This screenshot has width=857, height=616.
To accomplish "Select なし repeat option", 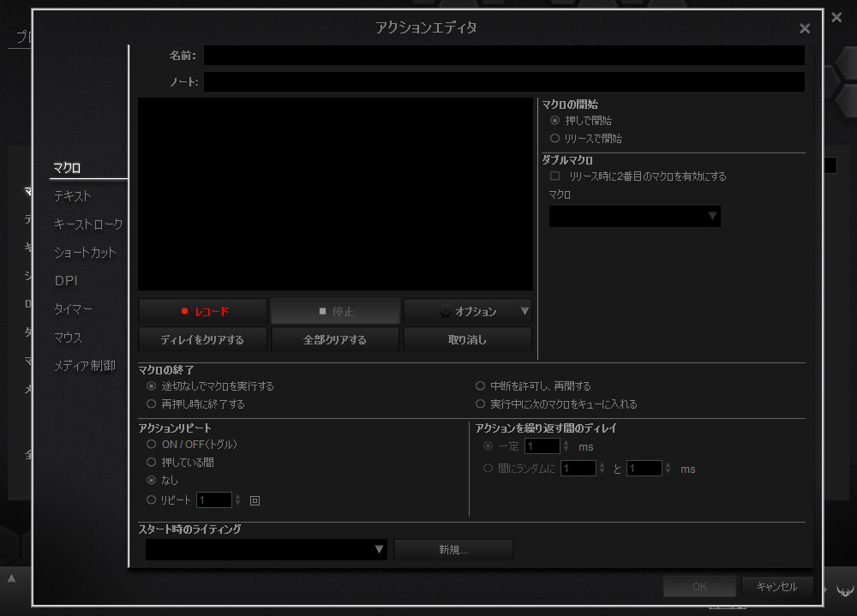I will pyautogui.click(x=152, y=480).
